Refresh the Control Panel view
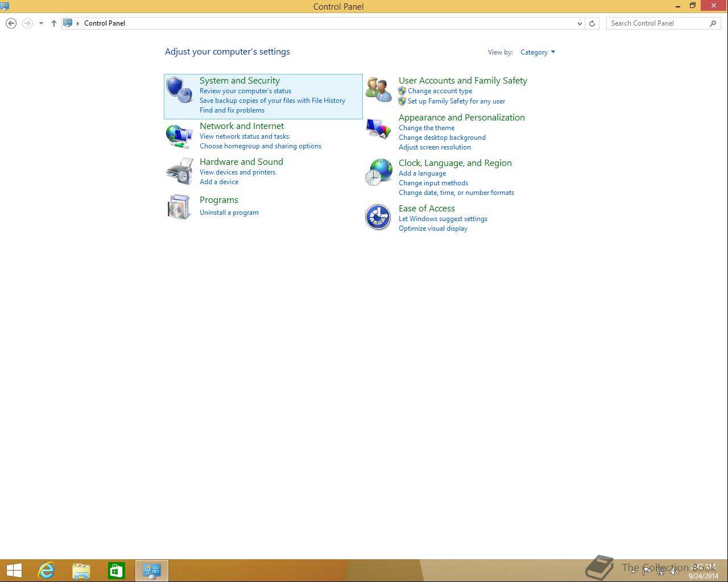This screenshot has width=728, height=582. 592,23
